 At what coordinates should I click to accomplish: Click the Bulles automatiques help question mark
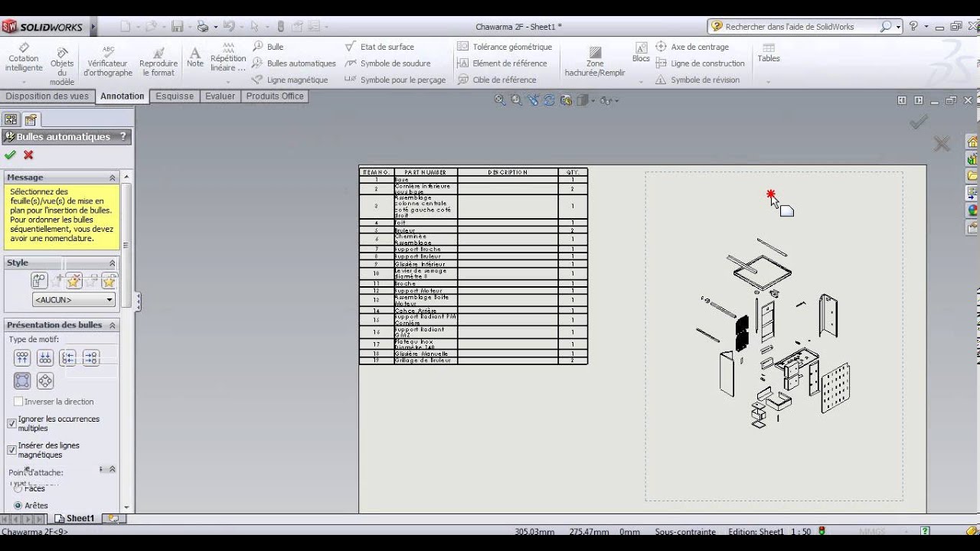pyautogui.click(x=122, y=137)
